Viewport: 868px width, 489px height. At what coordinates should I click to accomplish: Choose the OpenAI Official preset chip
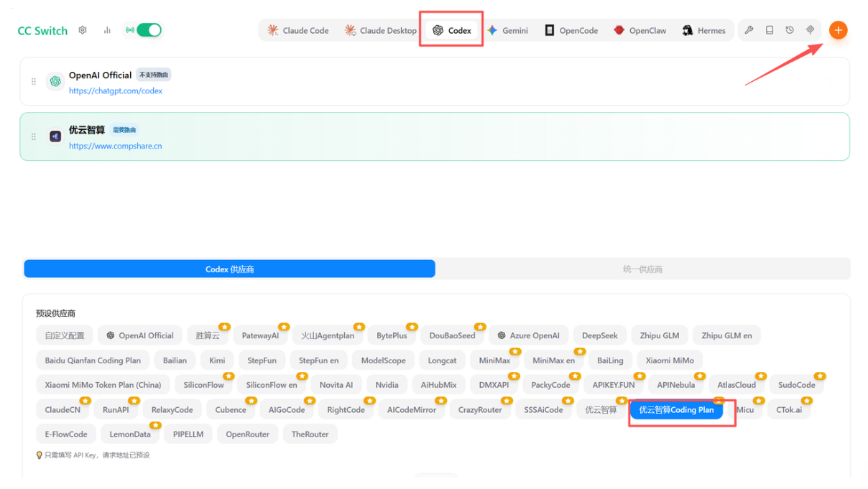140,335
